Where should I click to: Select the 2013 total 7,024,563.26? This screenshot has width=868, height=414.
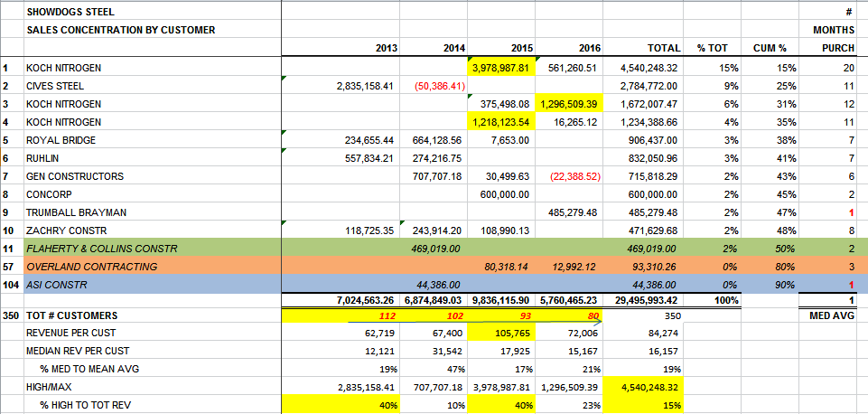341,300
